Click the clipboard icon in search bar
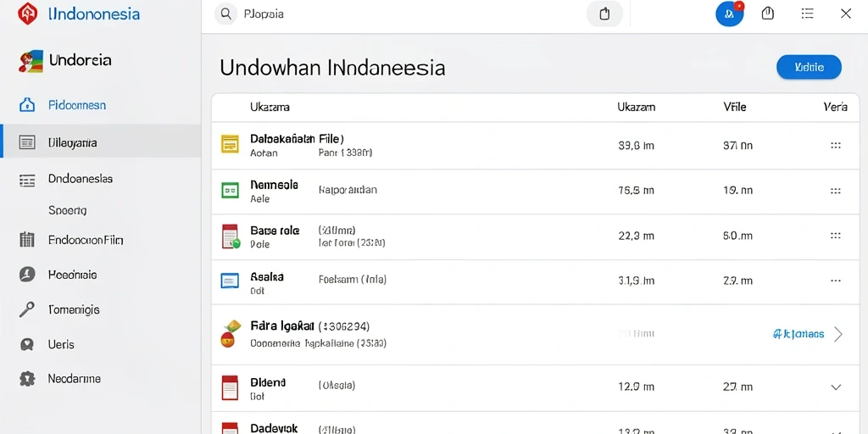This screenshot has width=868, height=434. point(604,14)
